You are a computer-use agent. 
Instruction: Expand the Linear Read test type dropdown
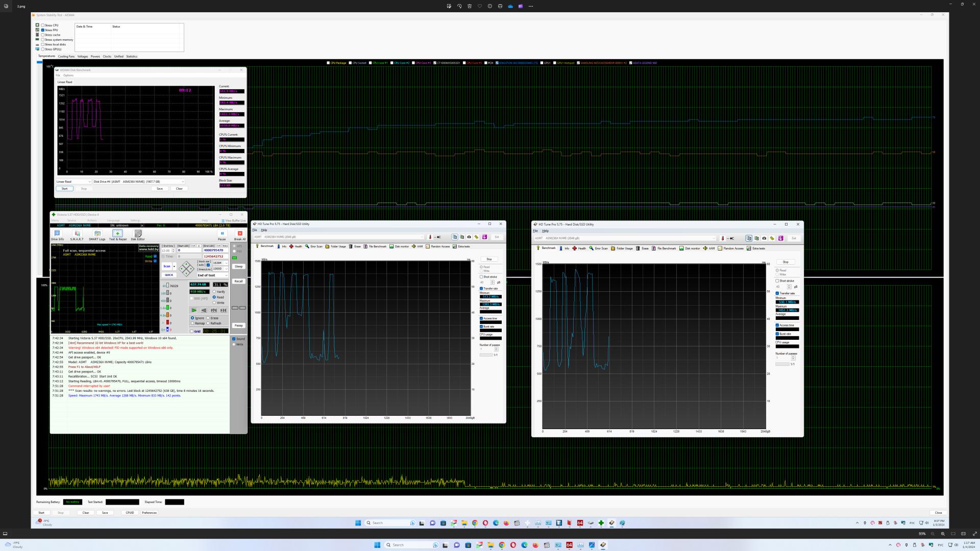(73, 182)
